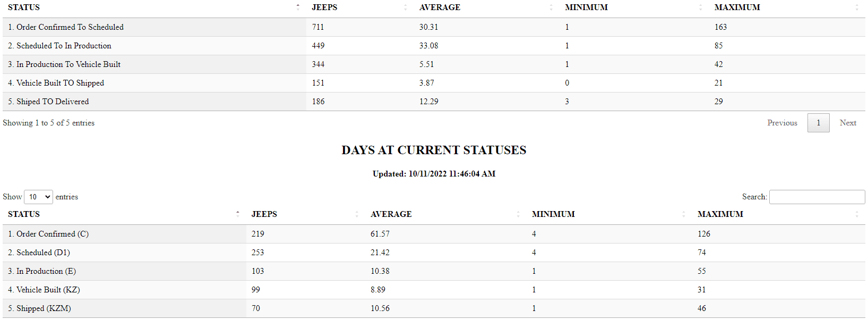Select row 'Scheduled To In Production'
This screenshot has width=868, height=319.
tap(434, 46)
